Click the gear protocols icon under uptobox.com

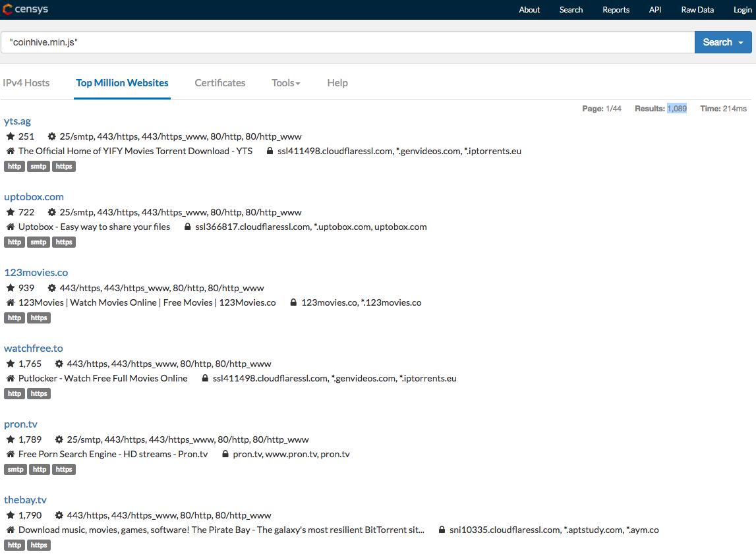pos(52,212)
